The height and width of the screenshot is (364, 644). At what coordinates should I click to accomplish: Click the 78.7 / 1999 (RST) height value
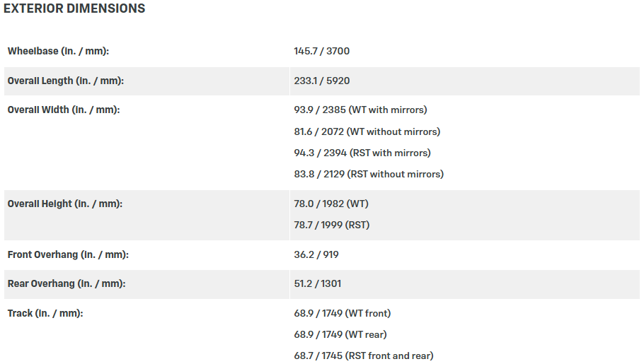[x=332, y=225]
